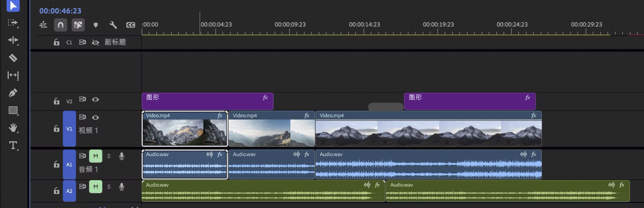This screenshot has height=208, width=644.
Task: Select the Track Select Forward tool
Action: (x=13, y=23)
